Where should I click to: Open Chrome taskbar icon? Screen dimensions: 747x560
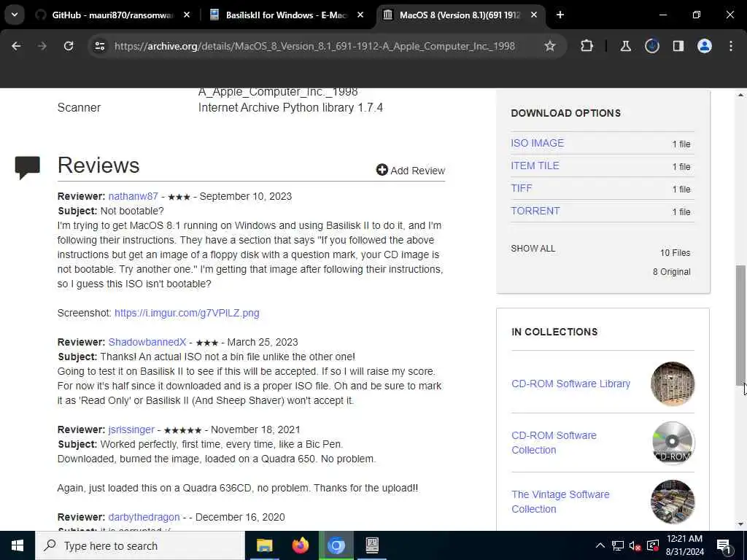(x=336, y=545)
